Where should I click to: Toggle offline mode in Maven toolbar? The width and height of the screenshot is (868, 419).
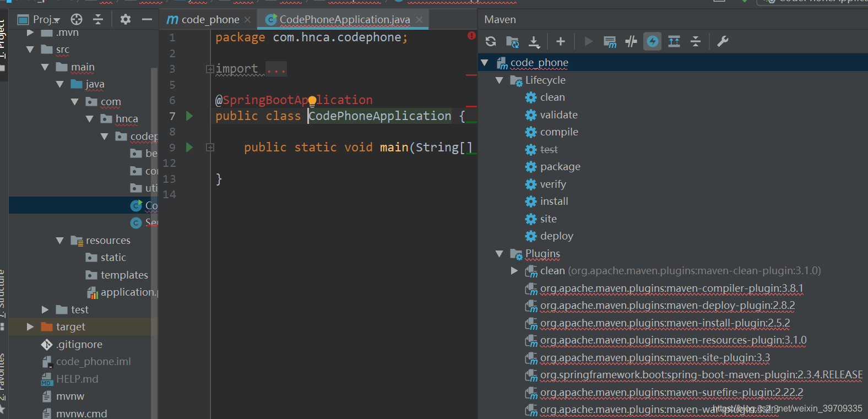(631, 41)
